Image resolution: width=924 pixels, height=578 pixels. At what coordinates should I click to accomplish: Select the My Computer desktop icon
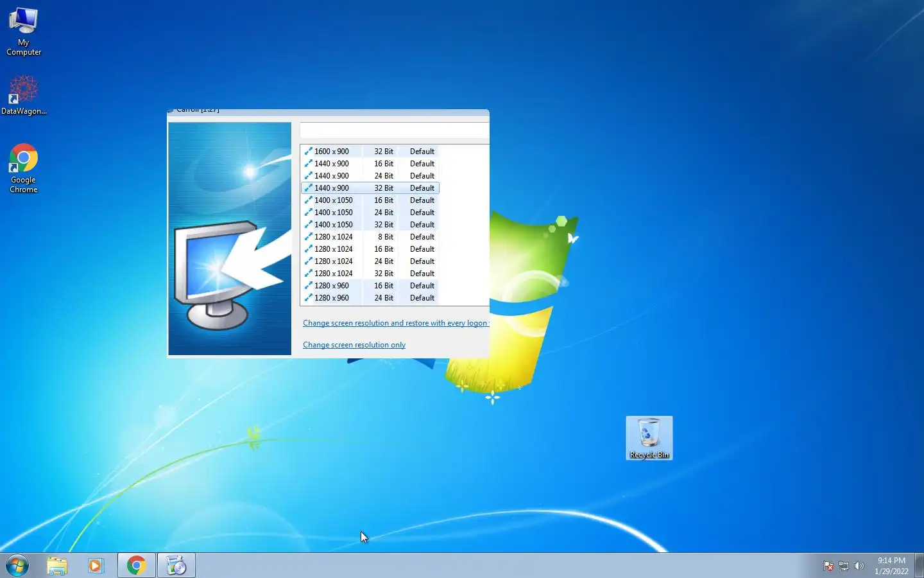click(x=24, y=31)
